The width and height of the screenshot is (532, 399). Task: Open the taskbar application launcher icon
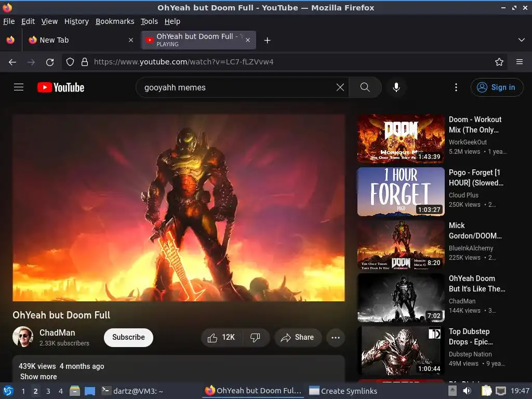coord(8,391)
